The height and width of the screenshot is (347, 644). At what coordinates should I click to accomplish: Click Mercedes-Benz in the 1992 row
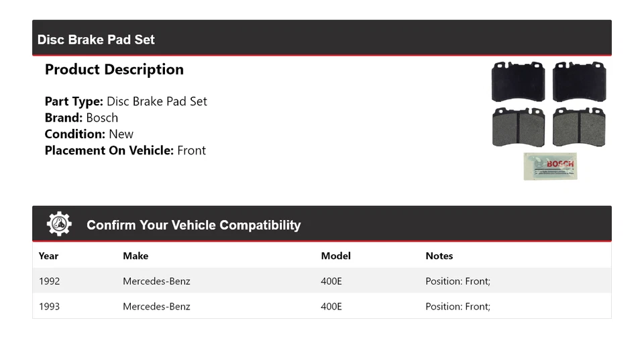coord(156,281)
